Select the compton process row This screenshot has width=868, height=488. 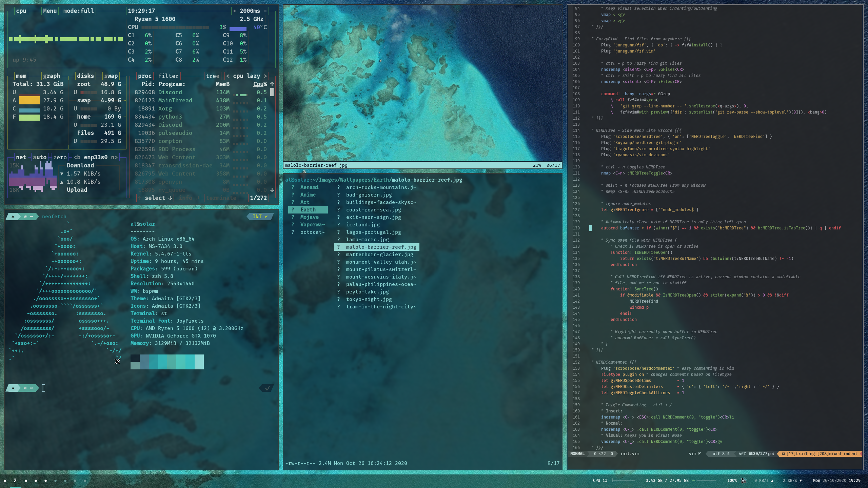(x=201, y=141)
